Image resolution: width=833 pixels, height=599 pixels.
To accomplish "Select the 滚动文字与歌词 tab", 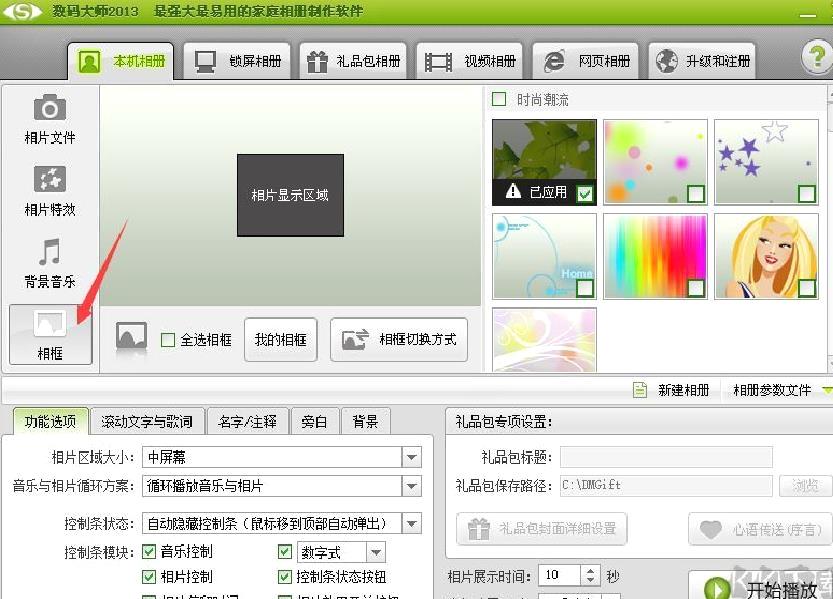I will [x=147, y=422].
